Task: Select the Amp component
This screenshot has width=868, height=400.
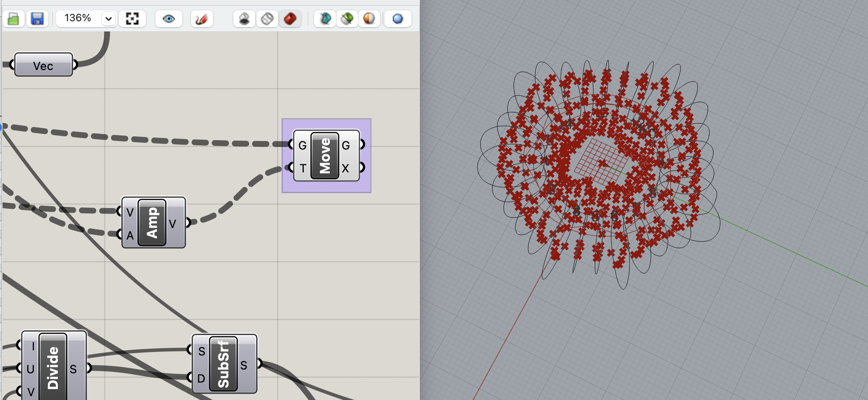Action: tap(152, 223)
